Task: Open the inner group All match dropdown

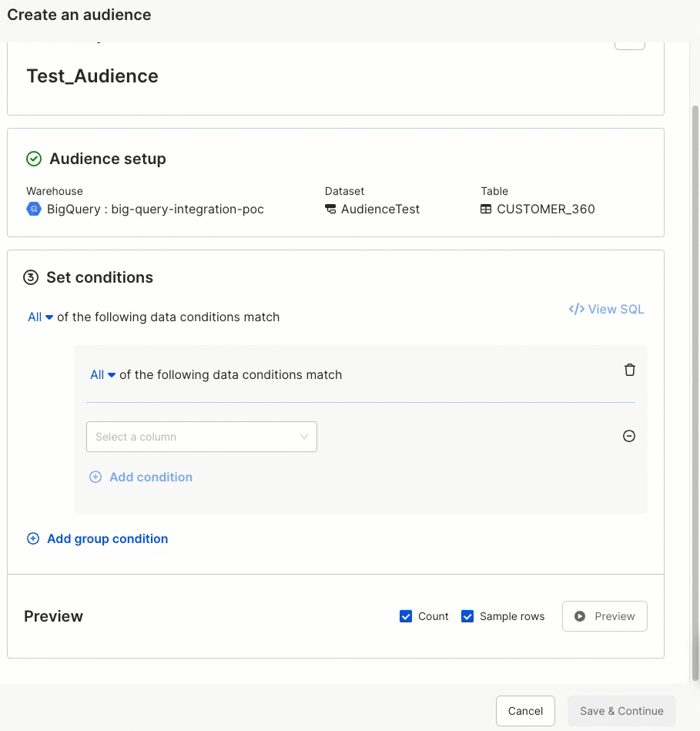Action: [102, 375]
